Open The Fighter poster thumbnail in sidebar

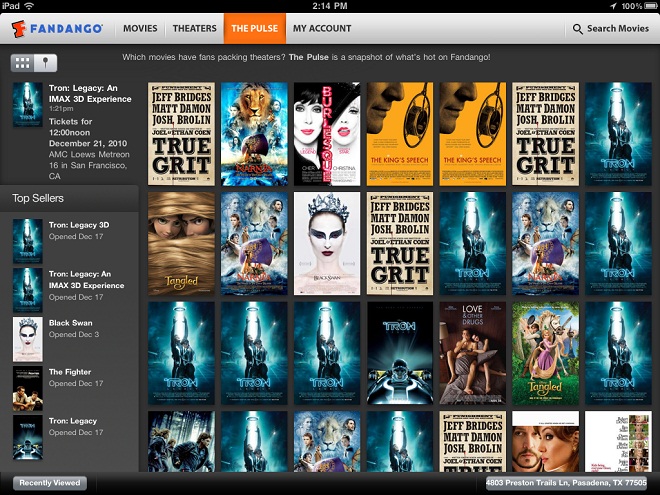pos(28,388)
